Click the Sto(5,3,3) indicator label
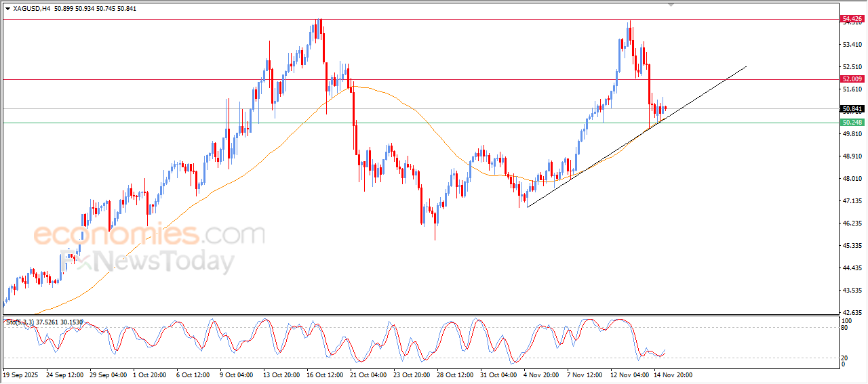 click(20, 322)
